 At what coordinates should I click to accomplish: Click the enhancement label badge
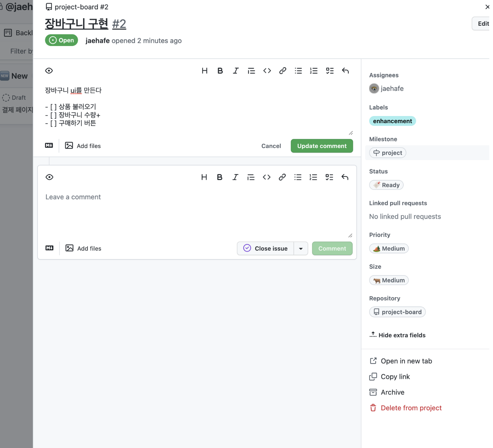coord(392,121)
